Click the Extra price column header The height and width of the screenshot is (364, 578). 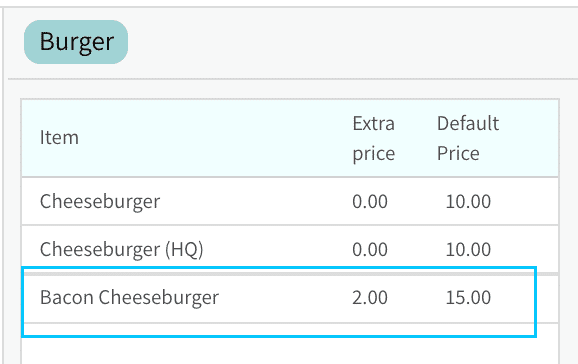[373, 138]
